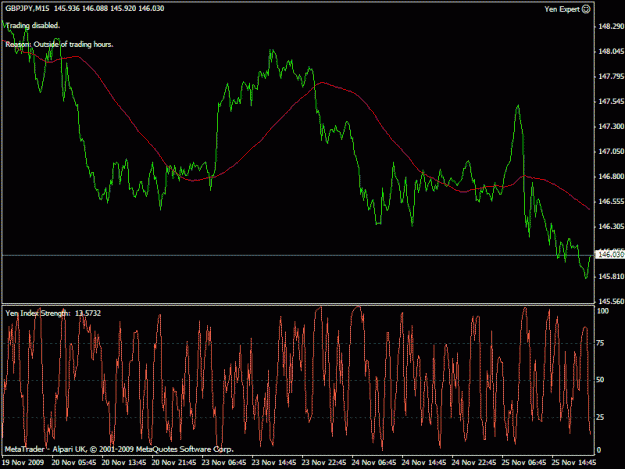Click the indicator scale value 0

[599, 450]
